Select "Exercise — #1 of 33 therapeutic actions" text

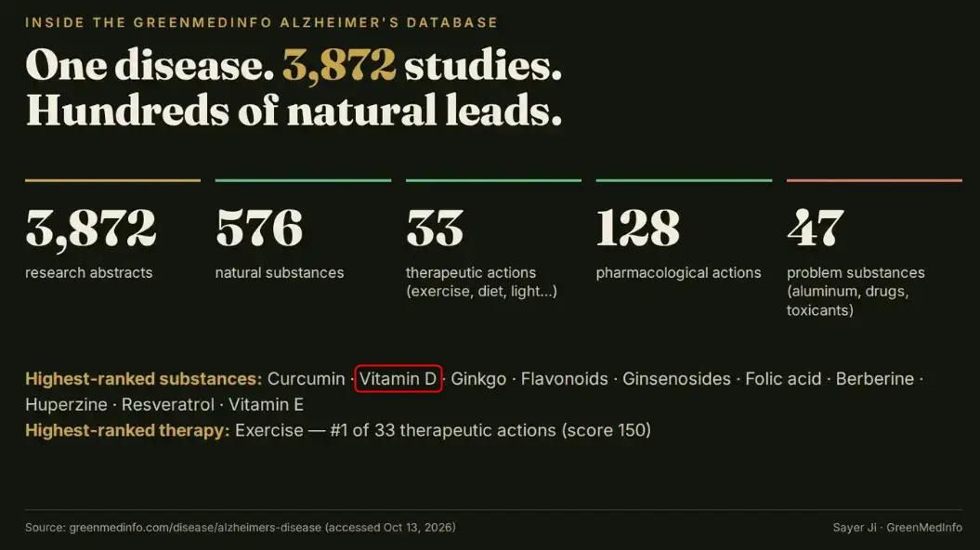(396, 430)
